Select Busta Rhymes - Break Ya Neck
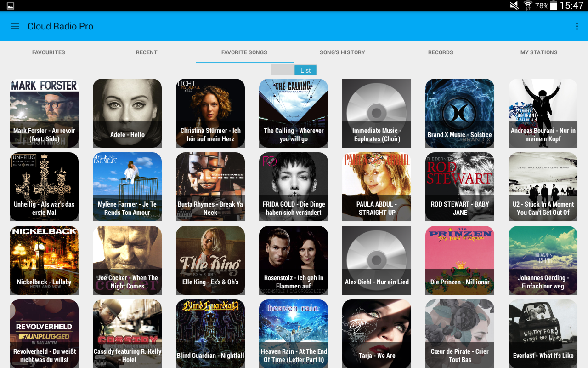 [x=210, y=187]
